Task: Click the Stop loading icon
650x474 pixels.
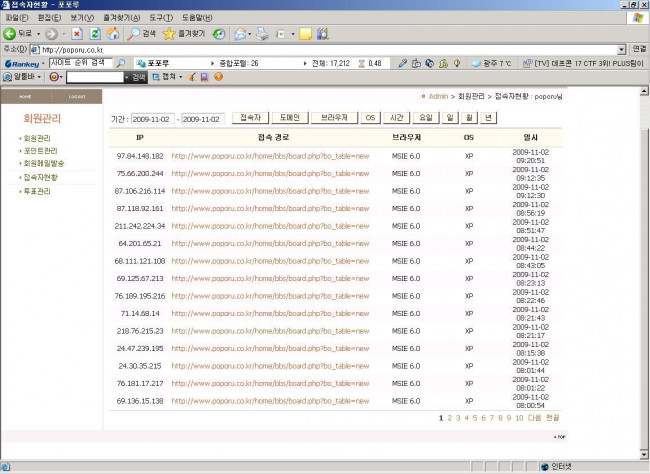Action: (x=76, y=33)
